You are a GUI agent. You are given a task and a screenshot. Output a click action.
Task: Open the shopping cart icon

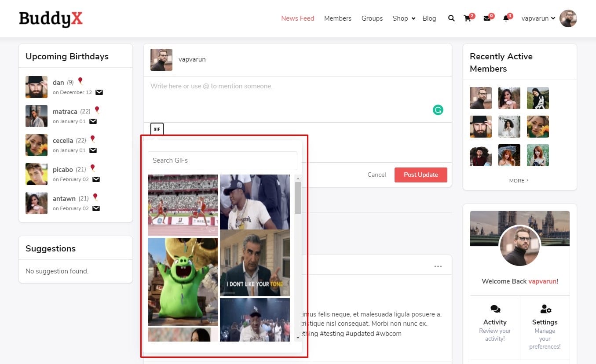click(467, 18)
